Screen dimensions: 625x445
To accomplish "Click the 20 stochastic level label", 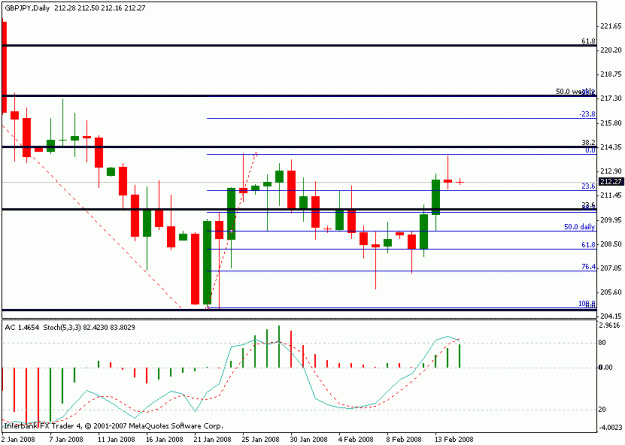I will [603, 410].
